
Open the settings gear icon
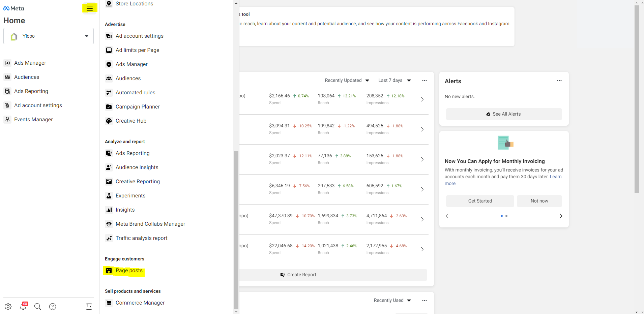pos(8,307)
